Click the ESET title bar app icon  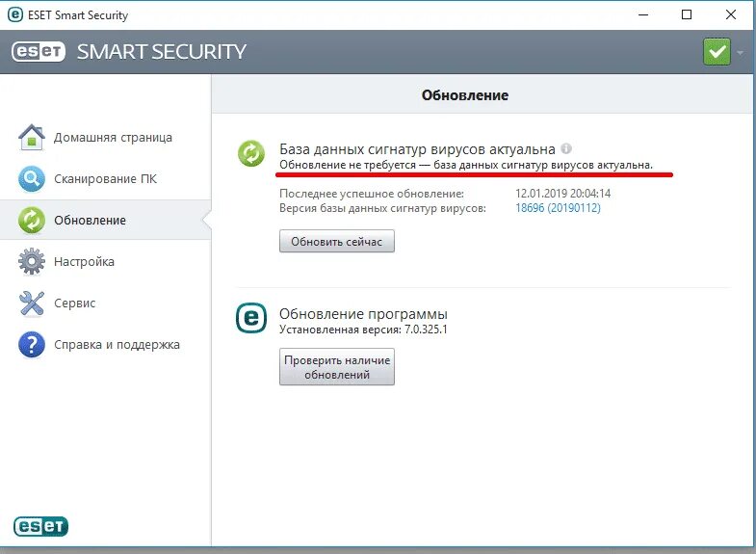(14, 15)
